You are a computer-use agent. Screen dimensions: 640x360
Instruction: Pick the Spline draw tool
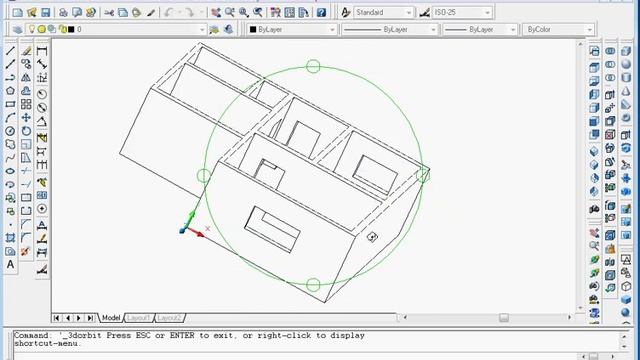pyautogui.click(x=10, y=158)
